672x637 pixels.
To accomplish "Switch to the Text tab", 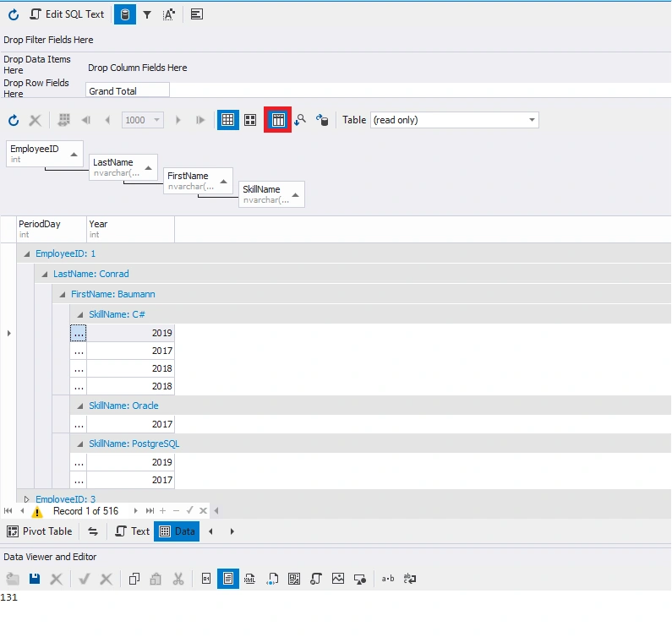I will point(132,531).
